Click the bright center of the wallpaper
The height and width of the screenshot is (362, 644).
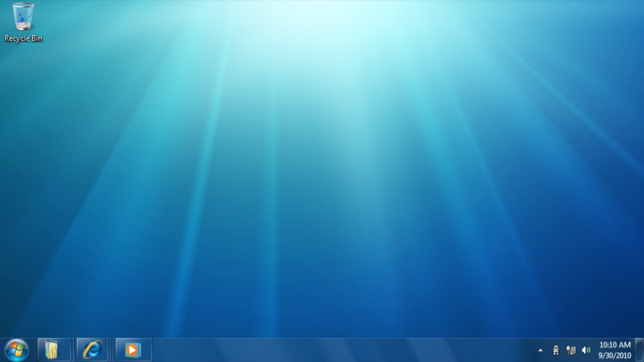(x=320, y=36)
